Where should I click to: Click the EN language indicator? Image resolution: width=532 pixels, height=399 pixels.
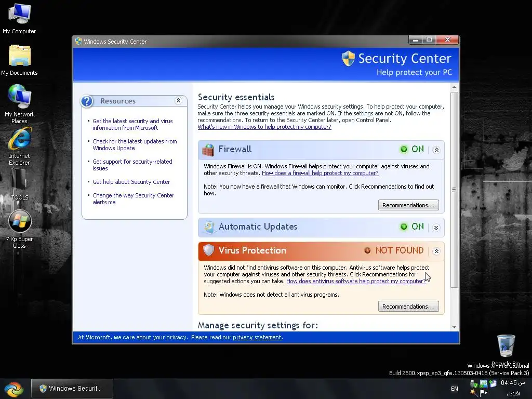(454, 389)
